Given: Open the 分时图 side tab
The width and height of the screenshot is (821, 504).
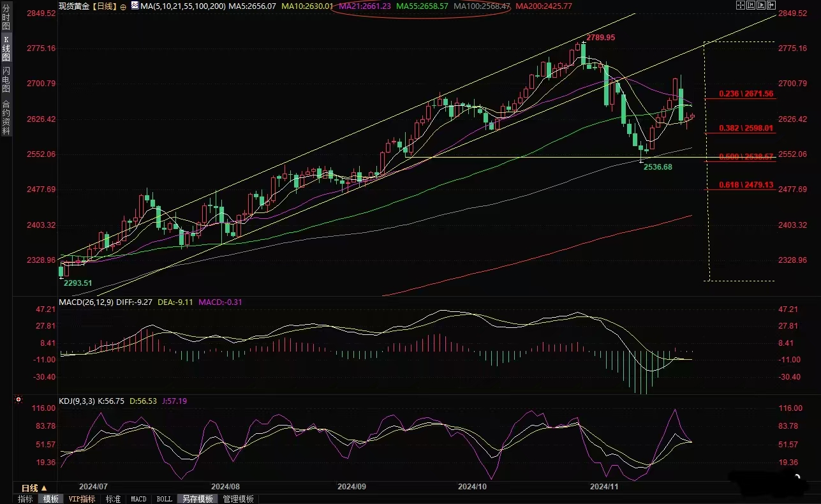Looking at the screenshot, I should click(x=6, y=17).
